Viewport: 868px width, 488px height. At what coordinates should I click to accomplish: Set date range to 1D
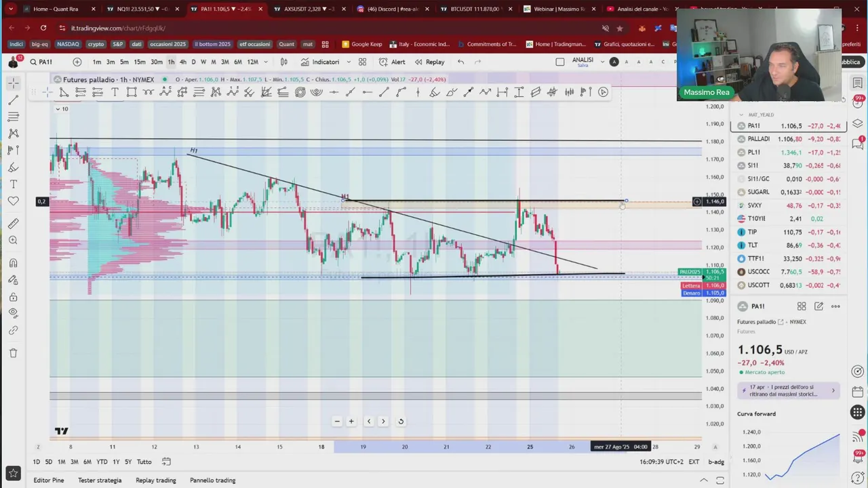coord(37,462)
